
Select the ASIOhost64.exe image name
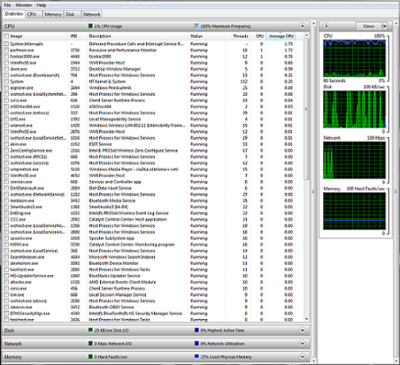(25, 107)
